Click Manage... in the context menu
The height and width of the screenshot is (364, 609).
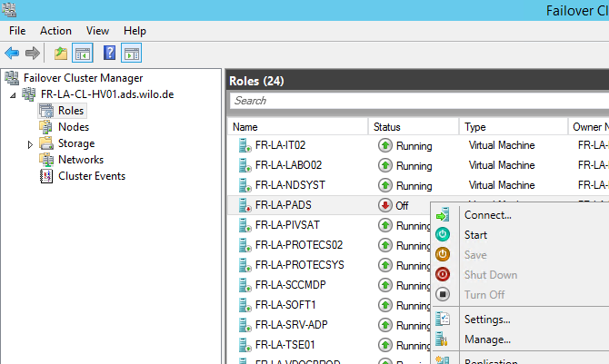(x=486, y=339)
